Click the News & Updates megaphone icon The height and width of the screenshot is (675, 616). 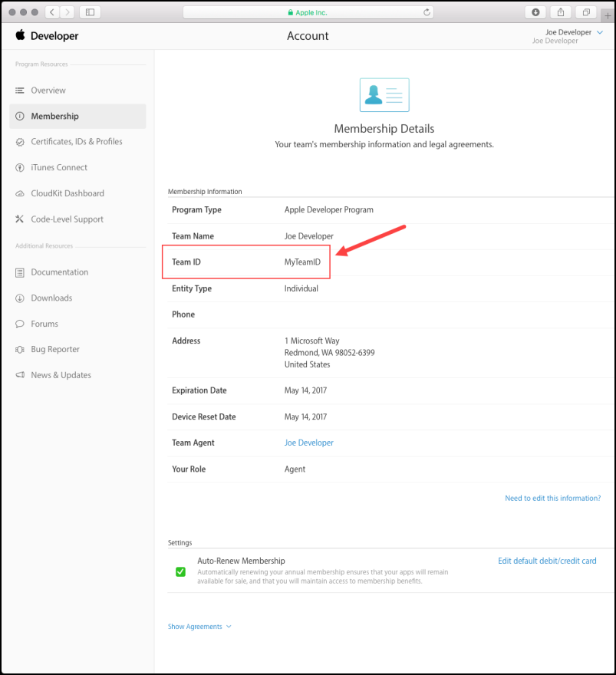tap(20, 375)
